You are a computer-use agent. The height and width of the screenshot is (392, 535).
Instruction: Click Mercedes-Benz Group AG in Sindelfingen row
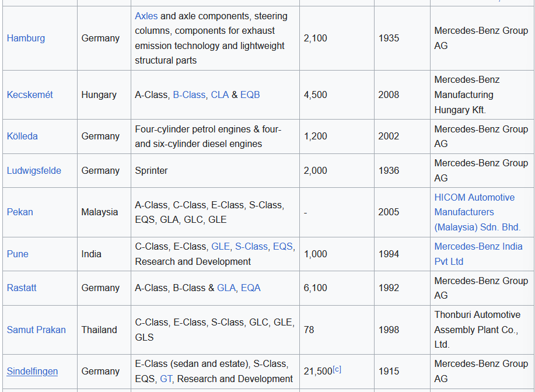[481, 371]
